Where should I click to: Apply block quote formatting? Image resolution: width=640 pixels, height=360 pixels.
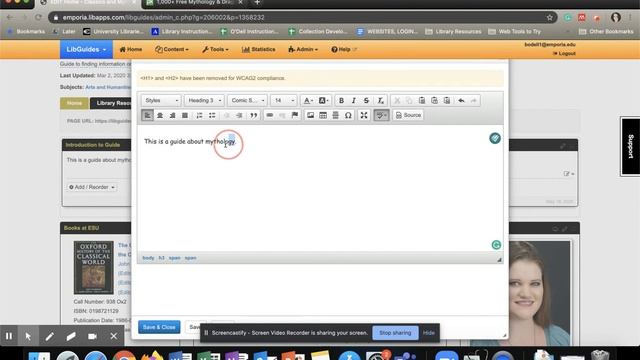[x=253, y=116]
